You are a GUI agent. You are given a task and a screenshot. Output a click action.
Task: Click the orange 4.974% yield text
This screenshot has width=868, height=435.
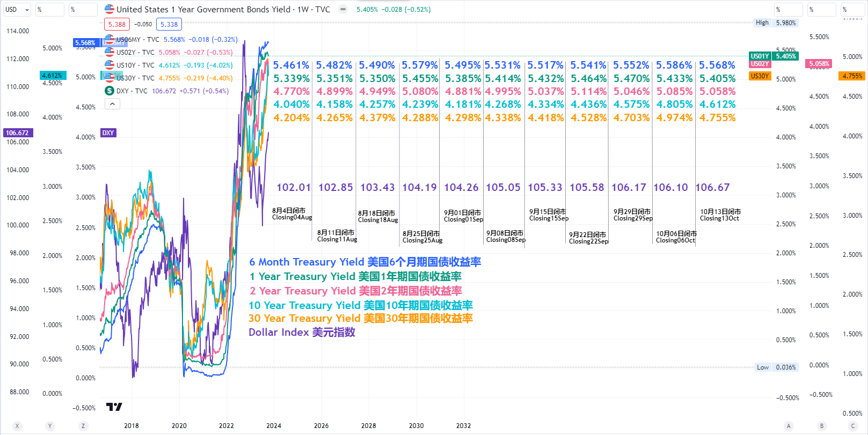(x=674, y=117)
